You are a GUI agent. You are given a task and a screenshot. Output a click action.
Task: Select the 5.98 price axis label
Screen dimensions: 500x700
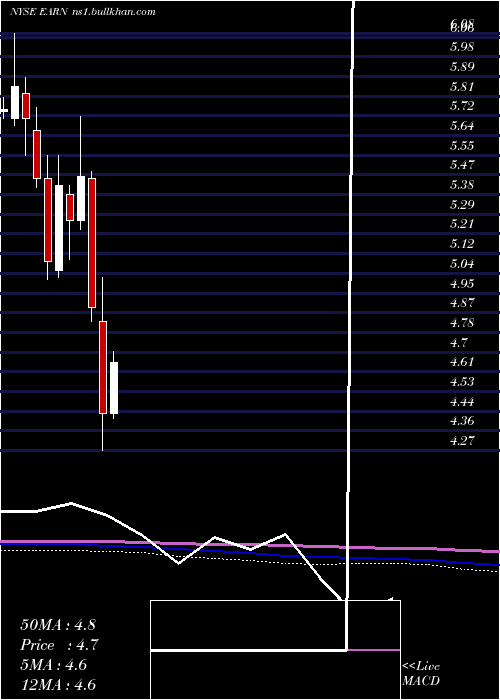[462, 47]
